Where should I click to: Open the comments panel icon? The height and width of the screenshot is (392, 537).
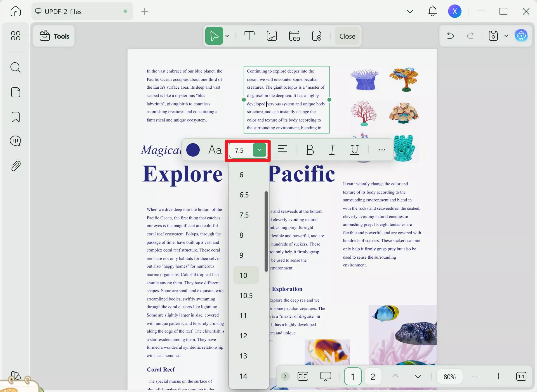(x=15, y=141)
